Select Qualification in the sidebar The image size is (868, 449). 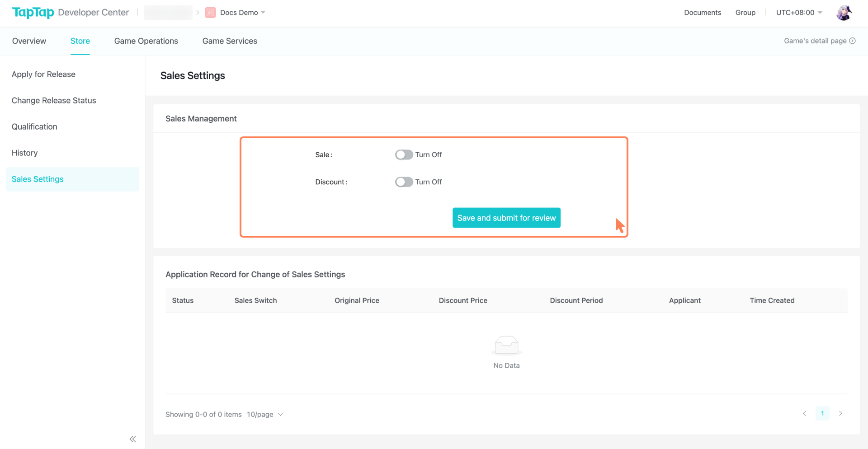click(x=34, y=126)
